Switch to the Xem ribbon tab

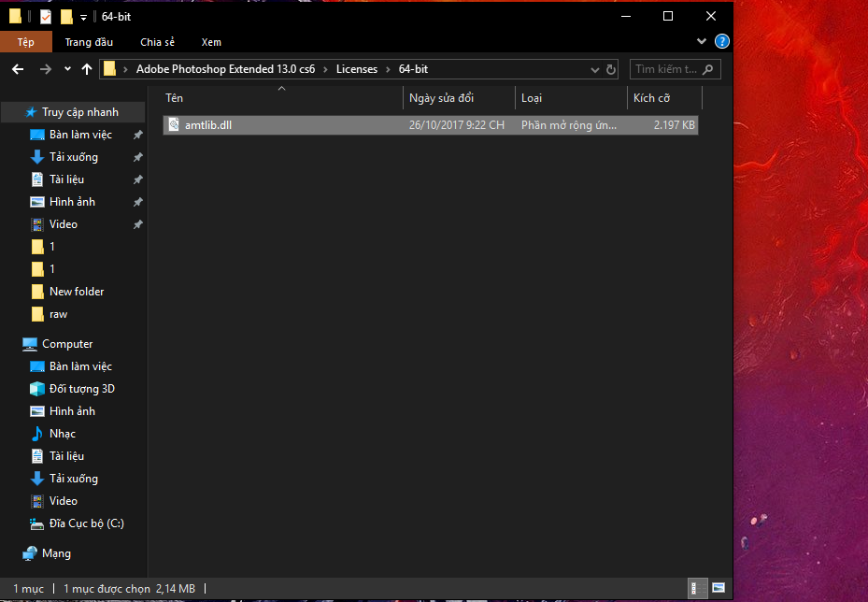coord(211,42)
